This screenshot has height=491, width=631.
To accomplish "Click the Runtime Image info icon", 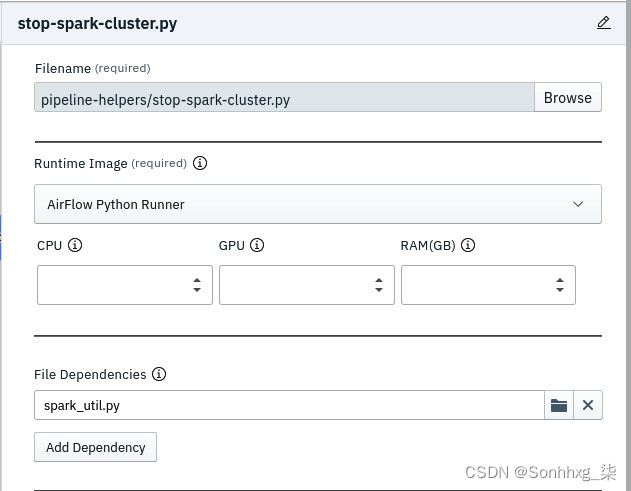I will (200, 163).
